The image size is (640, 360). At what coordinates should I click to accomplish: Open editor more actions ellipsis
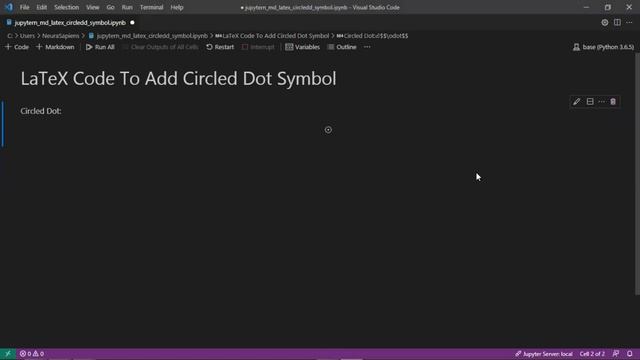pyautogui.click(x=629, y=23)
